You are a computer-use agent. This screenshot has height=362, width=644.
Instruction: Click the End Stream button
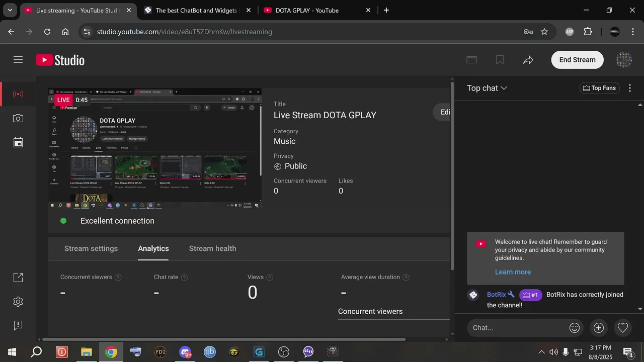577,60
